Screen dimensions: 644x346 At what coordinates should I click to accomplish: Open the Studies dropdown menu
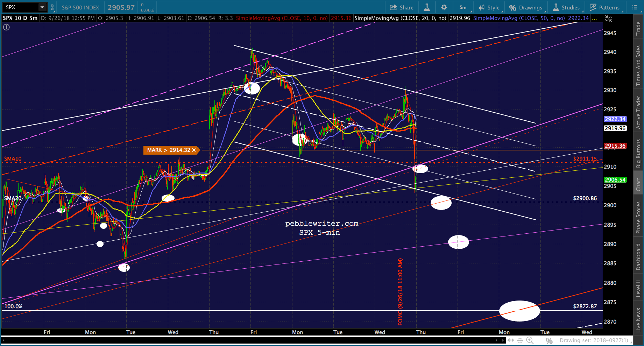(567, 7)
